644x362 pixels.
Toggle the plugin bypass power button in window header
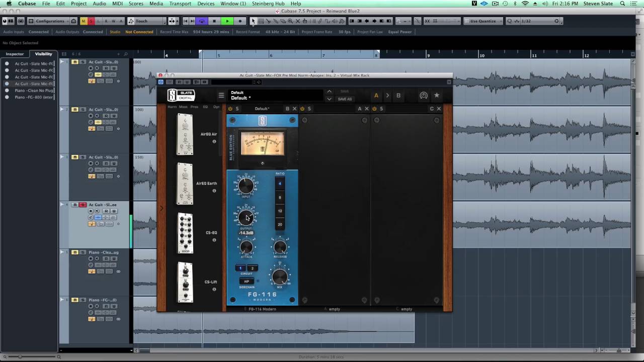(161, 82)
